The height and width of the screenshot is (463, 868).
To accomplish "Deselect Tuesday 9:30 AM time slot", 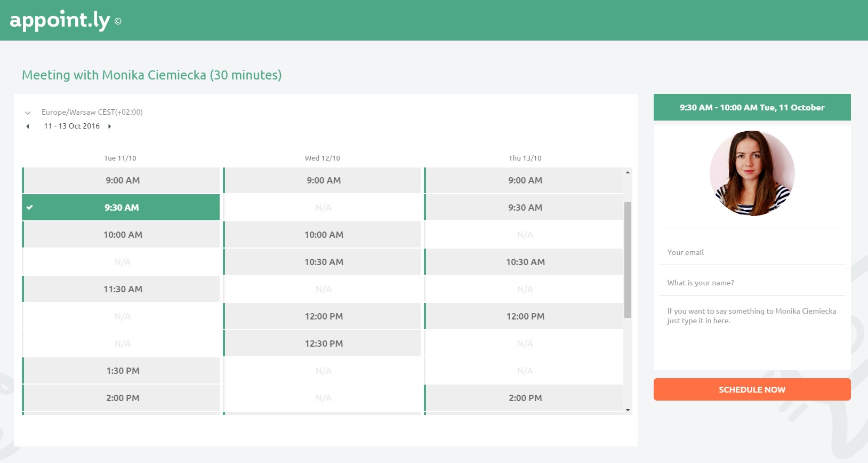I will (122, 207).
